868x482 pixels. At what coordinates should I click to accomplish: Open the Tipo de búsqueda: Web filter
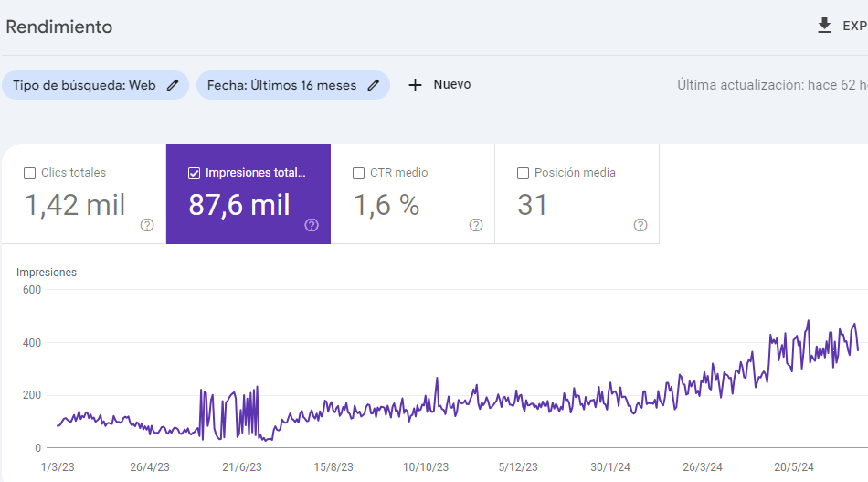pos(84,85)
